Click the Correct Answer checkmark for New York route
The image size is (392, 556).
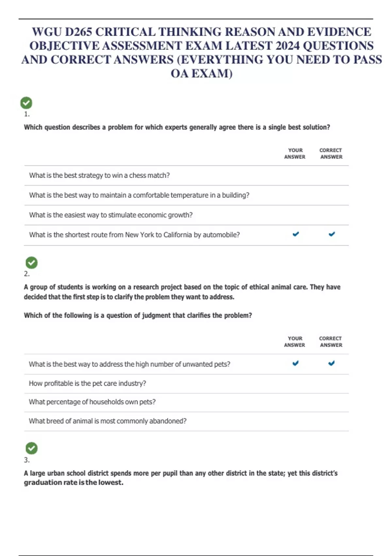pyautogui.click(x=332, y=234)
